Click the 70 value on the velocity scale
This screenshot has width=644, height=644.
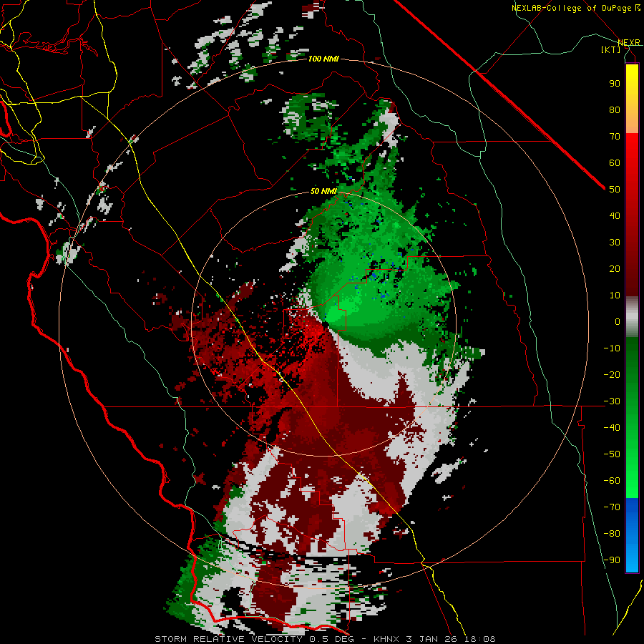click(615, 137)
